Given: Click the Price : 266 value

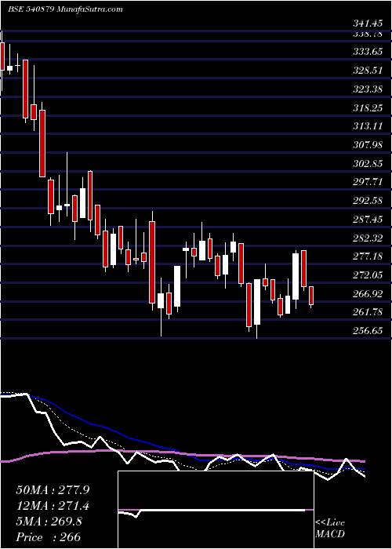Looking at the screenshot, I should pos(48,537).
